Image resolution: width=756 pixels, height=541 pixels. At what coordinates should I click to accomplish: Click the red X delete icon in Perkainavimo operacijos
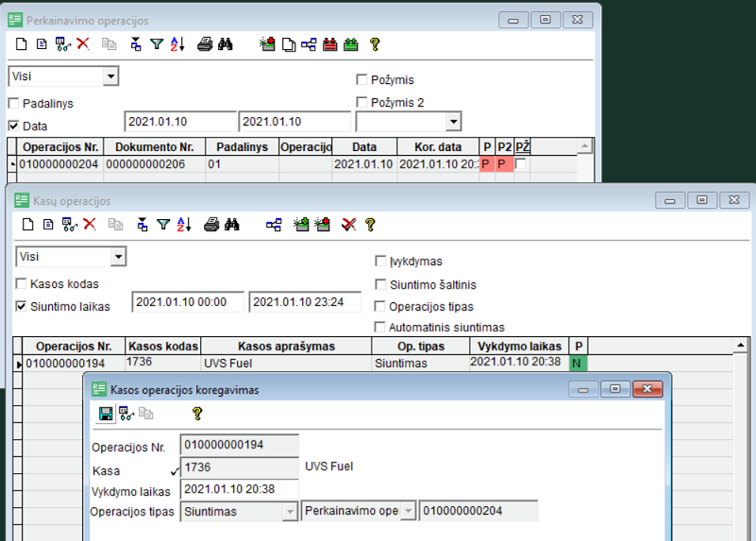pyautogui.click(x=83, y=43)
